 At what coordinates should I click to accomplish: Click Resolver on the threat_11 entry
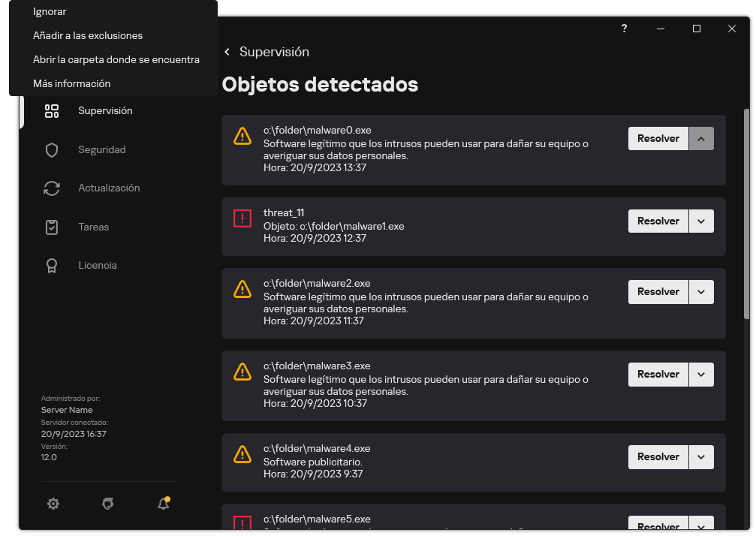click(x=658, y=221)
